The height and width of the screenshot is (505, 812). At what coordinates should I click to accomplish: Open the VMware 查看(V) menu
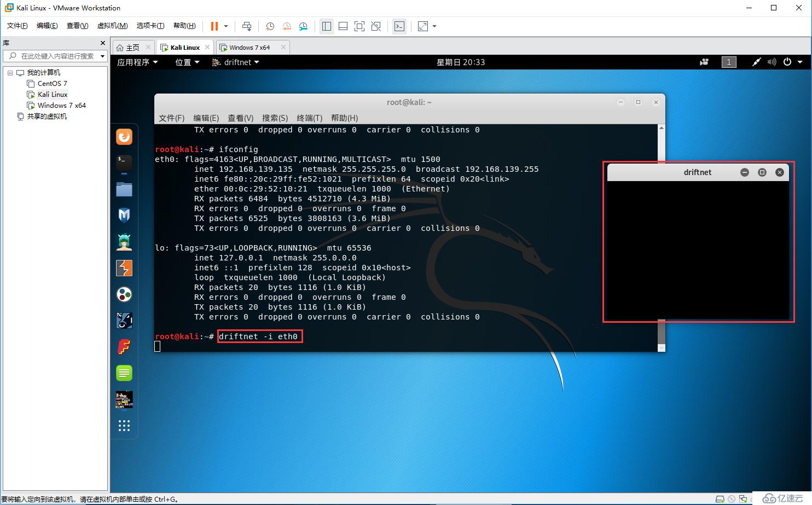click(77, 26)
